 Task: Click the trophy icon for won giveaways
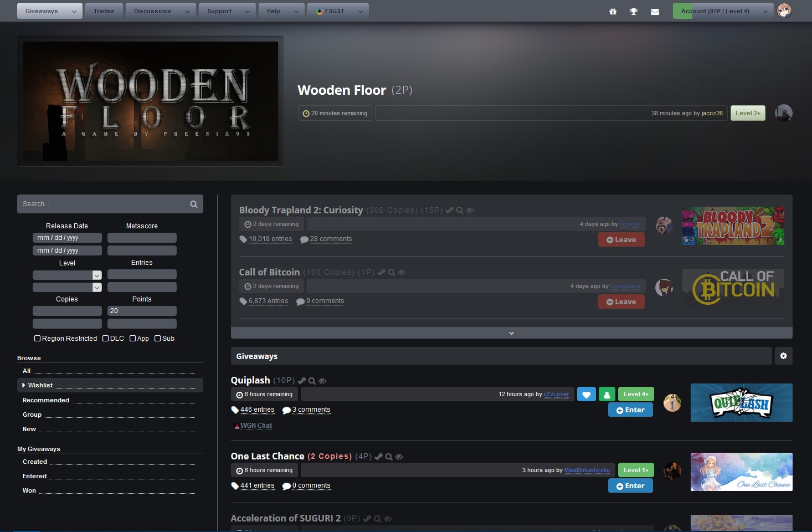634,11
